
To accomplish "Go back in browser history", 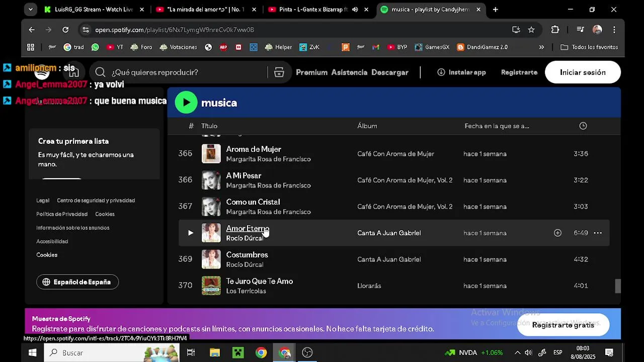I will pyautogui.click(x=32, y=30).
